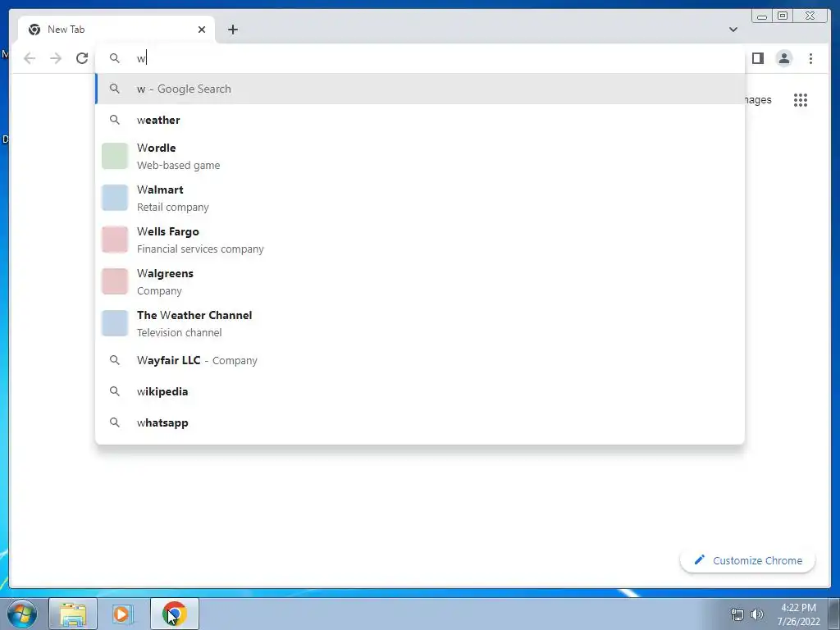Choose the Wells Fargo suggestion
Viewport: 840px width, 630px height.
point(420,240)
